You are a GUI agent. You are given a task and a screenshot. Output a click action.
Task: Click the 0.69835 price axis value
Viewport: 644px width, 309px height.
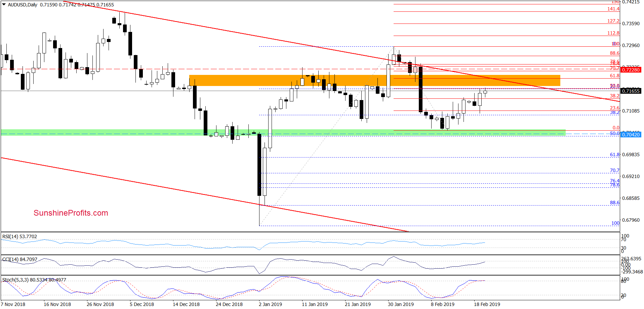click(631, 154)
